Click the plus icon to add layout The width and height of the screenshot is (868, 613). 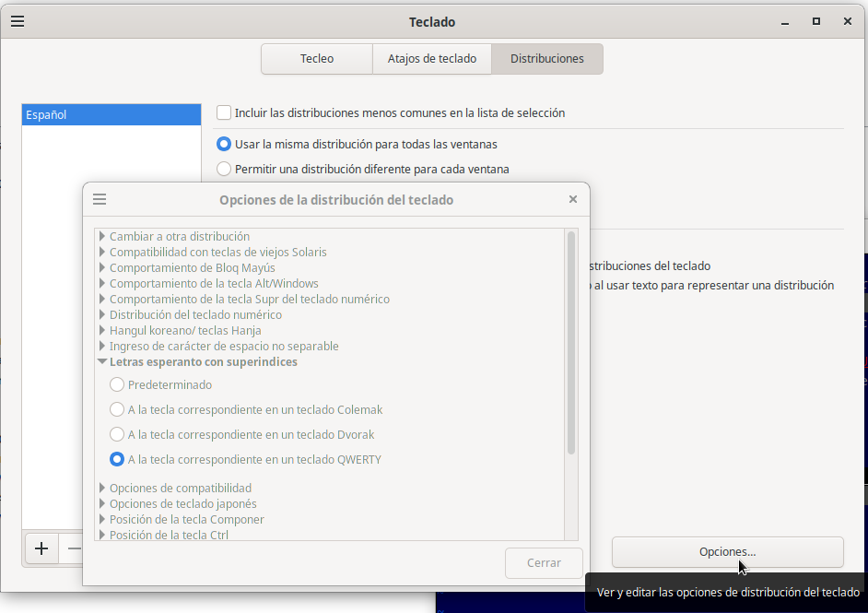tap(41, 548)
